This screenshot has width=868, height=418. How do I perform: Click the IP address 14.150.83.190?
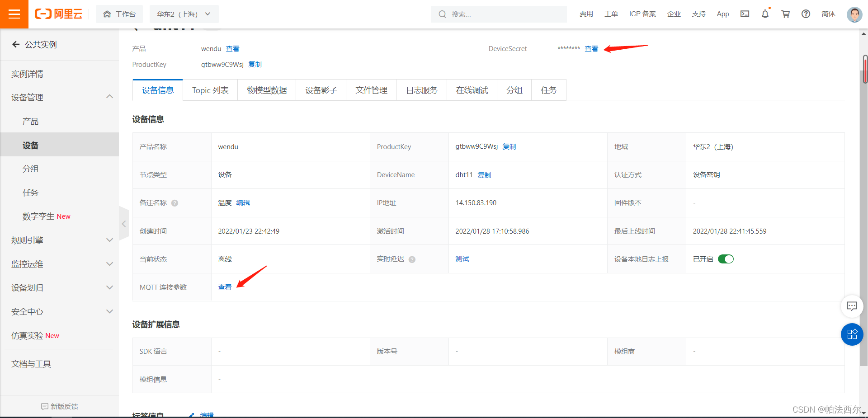(476, 203)
